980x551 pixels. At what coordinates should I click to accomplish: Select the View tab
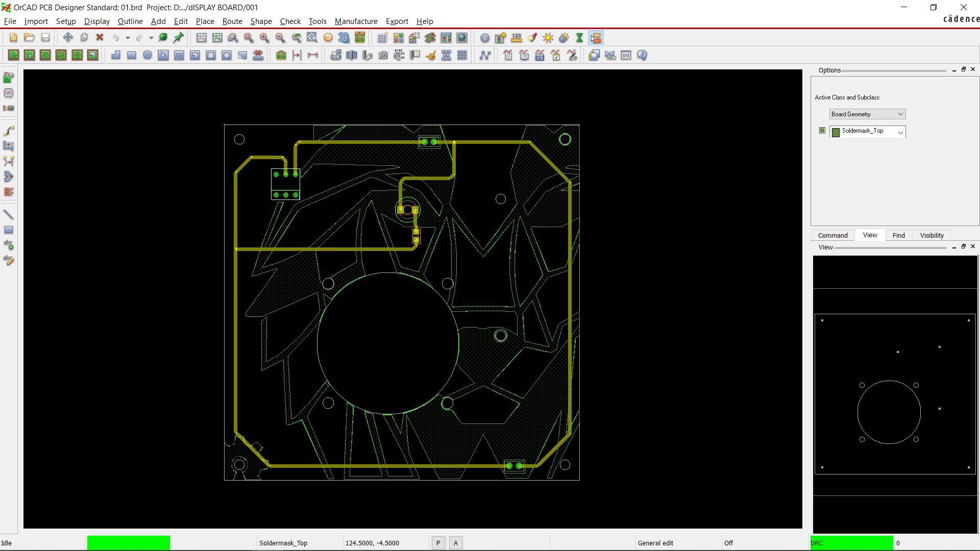pyautogui.click(x=870, y=235)
